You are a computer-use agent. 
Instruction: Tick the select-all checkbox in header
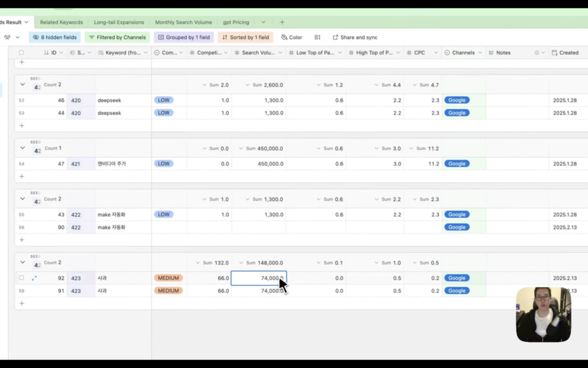21,53
